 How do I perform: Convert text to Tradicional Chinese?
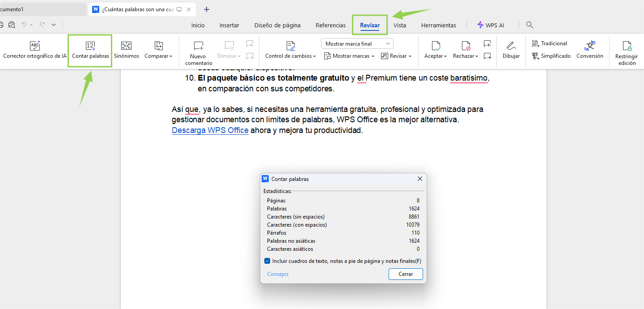(549, 43)
